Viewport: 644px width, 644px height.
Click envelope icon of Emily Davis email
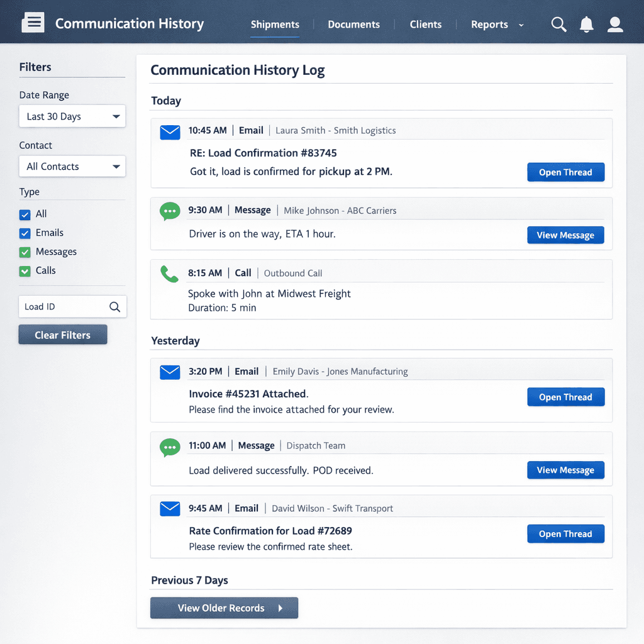pyautogui.click(x=170, y=372)
